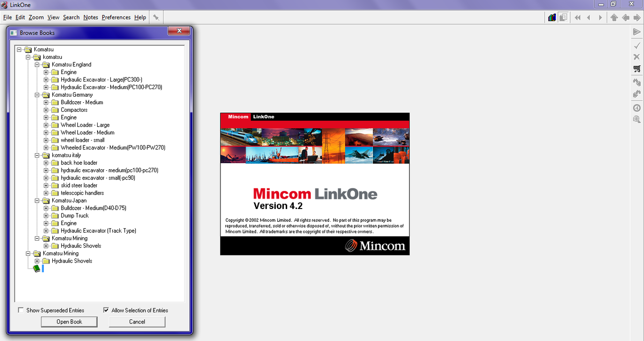This screenshot has height=341, width=644.
Task: Select "Hydraulic Excavator - Large(PC300-)" entry
Action: tap(102, 80)
